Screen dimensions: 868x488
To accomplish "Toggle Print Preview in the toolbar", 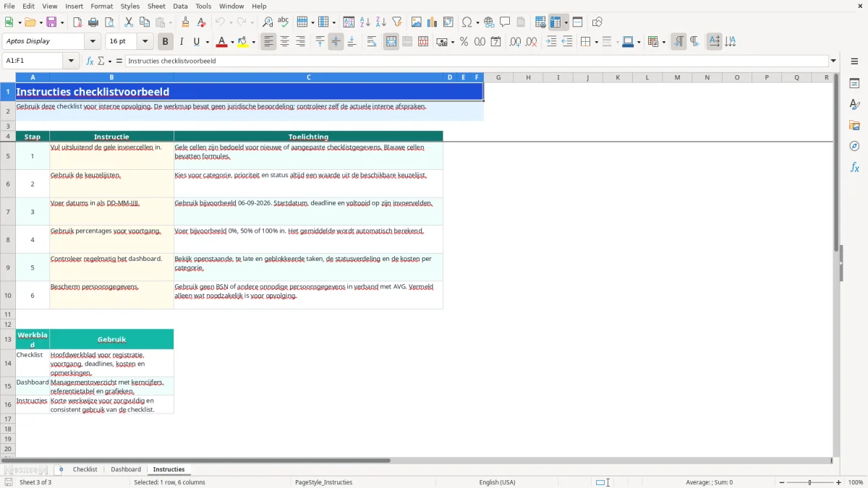I will coord(109,22).
